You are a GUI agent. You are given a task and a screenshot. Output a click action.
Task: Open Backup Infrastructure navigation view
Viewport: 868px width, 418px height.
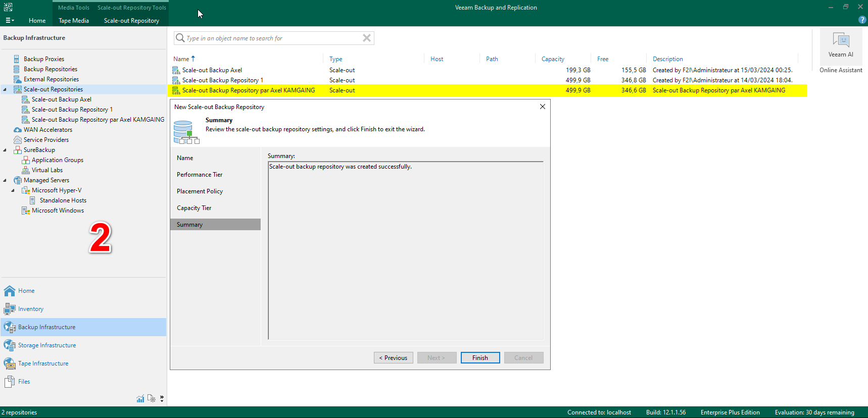(x=83, y=327)
